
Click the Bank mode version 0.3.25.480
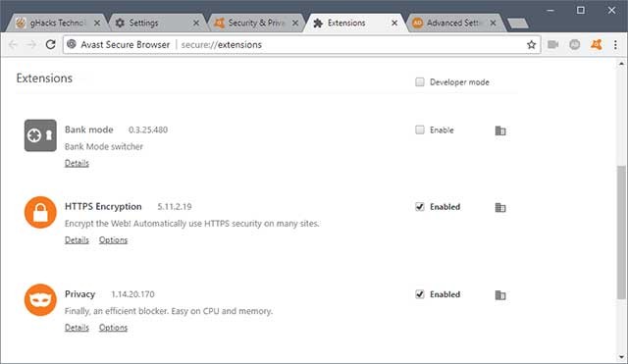pos(148,130)
